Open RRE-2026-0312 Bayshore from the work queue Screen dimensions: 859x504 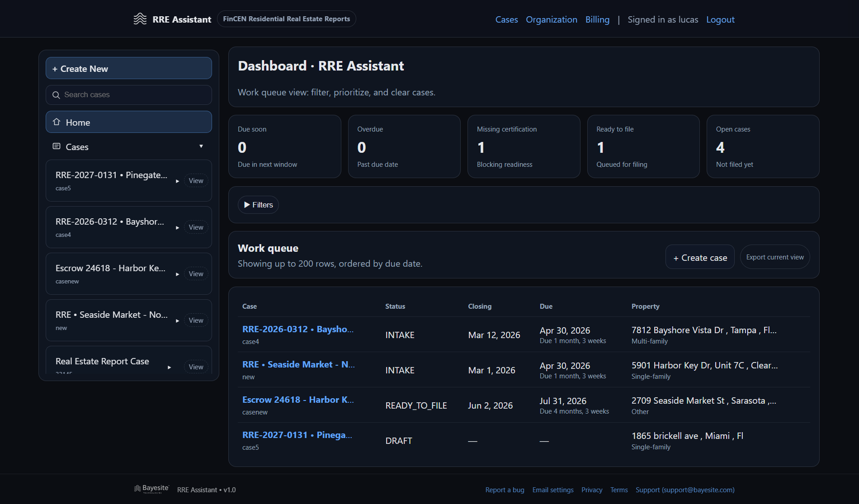pos(297,329)
